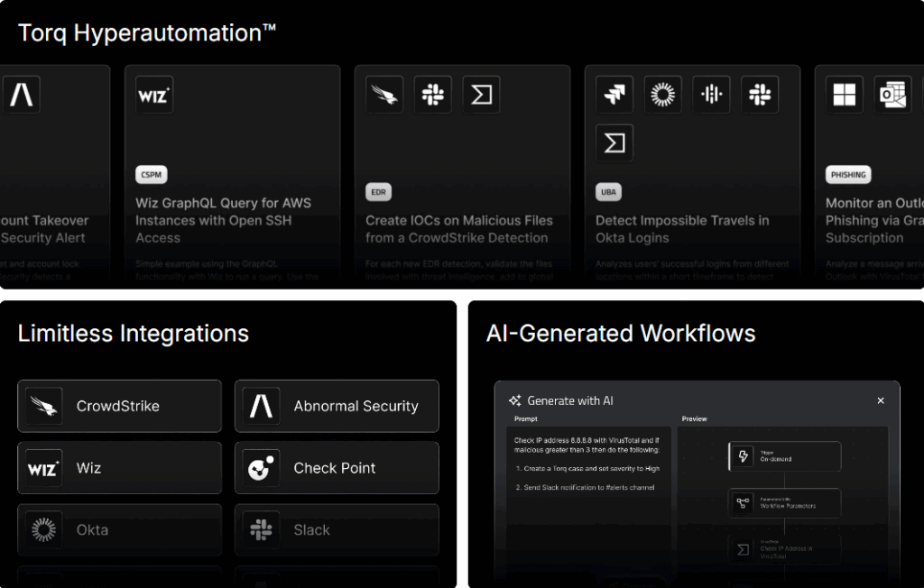This screenshot has width=924, height=588.
Task: Click the AI-Generated Workflows heading
Action: 621,334
